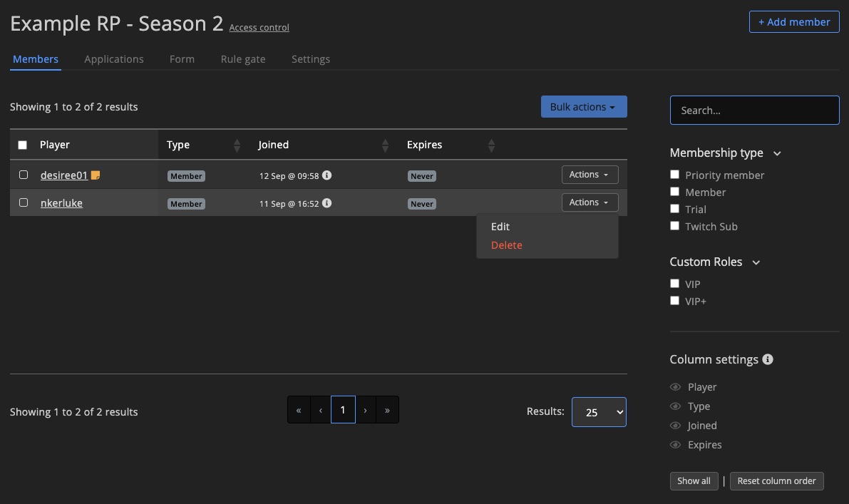Select the desiree01 row checkbox
The width and height of the screenshot is (849, 504).
pos(24,175)
